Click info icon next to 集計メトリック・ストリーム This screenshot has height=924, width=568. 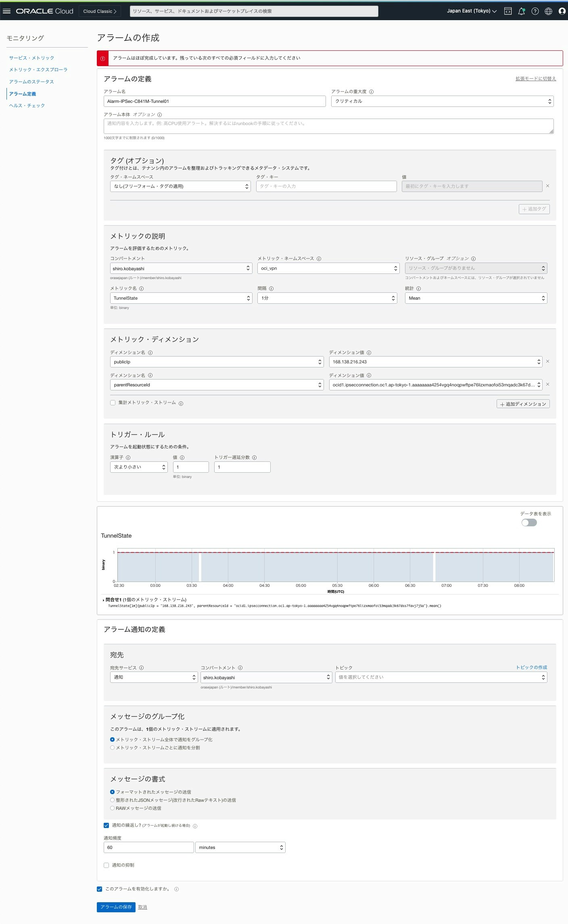181,403
